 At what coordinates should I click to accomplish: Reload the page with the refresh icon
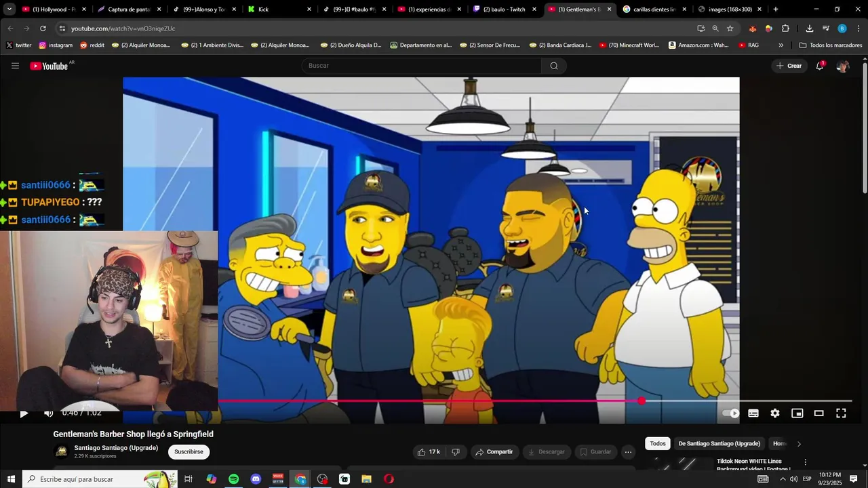[43, 28]
